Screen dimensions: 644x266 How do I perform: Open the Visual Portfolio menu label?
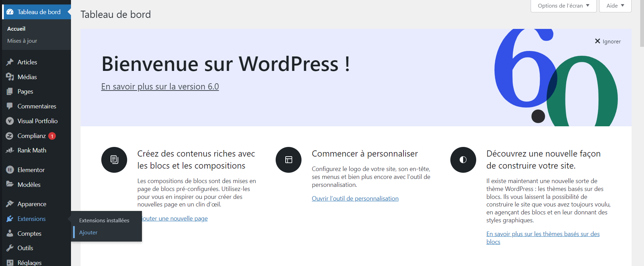point(38,121)
